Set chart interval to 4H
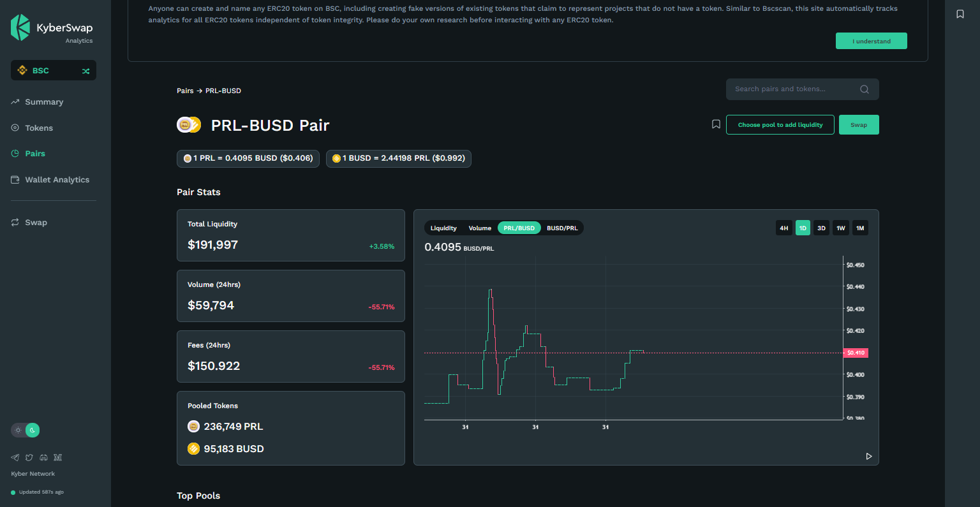 pyautogui.click(x=784, y=228)
